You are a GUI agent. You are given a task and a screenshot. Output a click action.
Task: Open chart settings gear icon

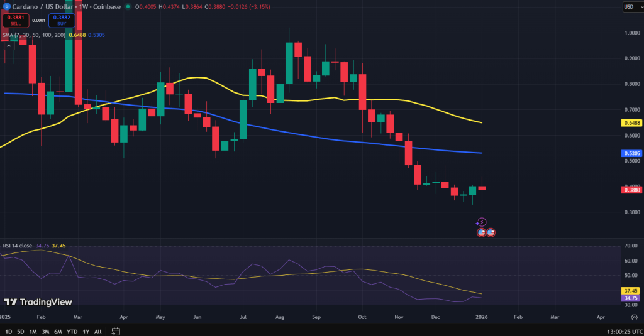point(634,317)
